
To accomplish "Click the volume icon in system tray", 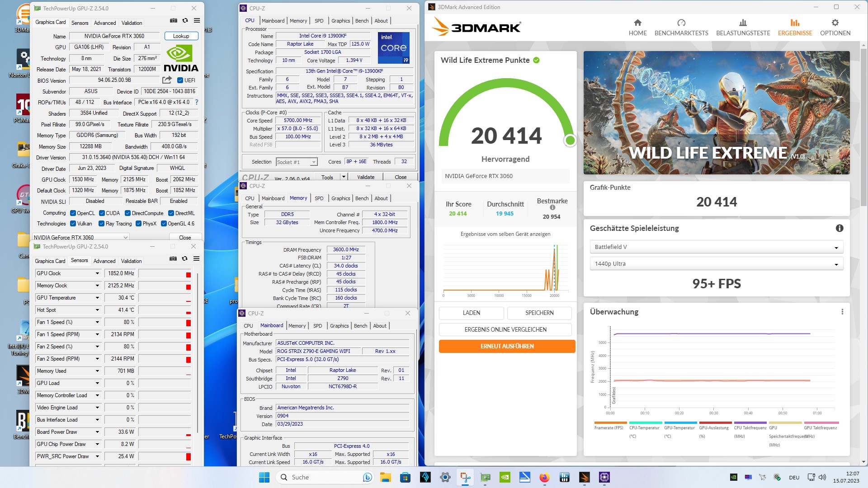I will 822,477.
